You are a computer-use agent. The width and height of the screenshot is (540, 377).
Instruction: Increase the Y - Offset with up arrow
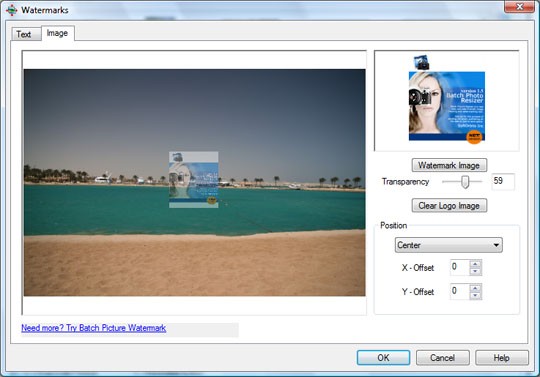475,288
